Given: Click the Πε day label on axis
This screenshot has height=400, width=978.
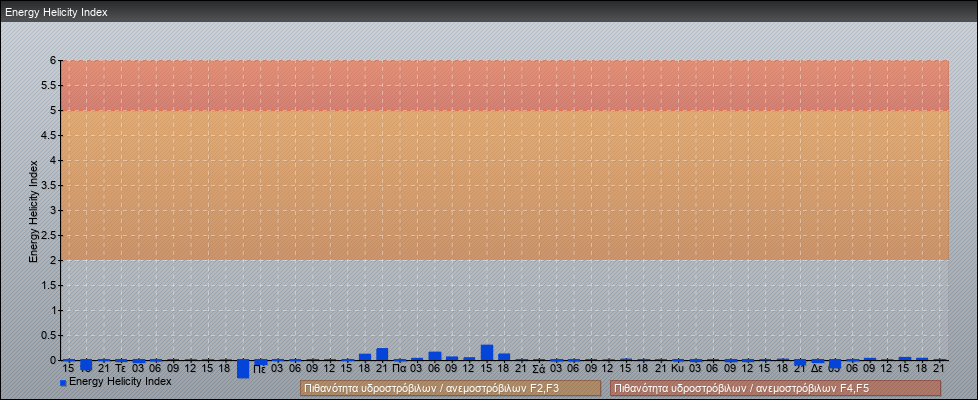Looking at the screenshot, I should (x=261, y=369).
